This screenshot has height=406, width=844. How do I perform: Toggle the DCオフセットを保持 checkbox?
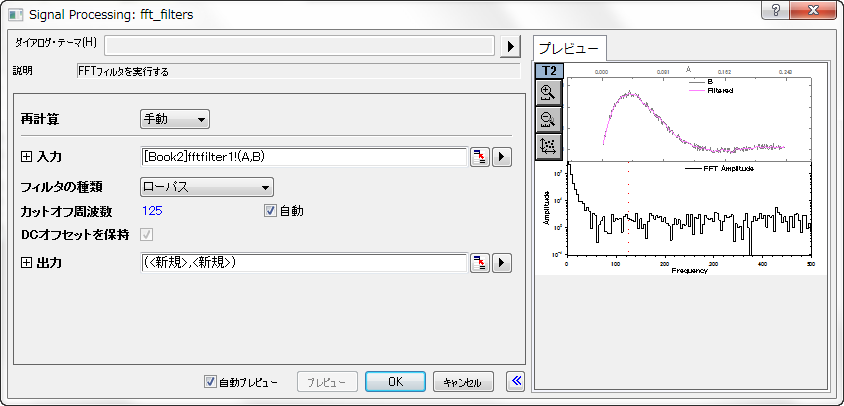click(146, 235)
